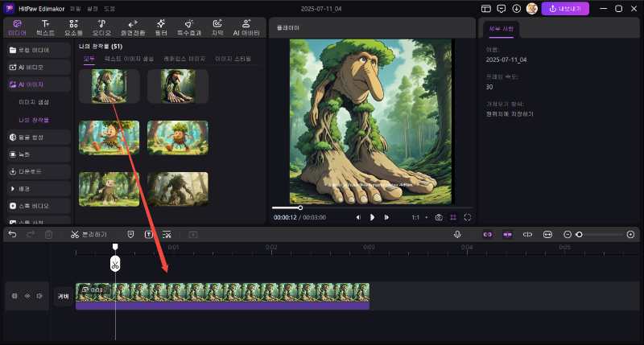The width and height of the screenshot is (644, 345).
Task: Select second darker tree giant thumbnail
Action: click(177, 86)
